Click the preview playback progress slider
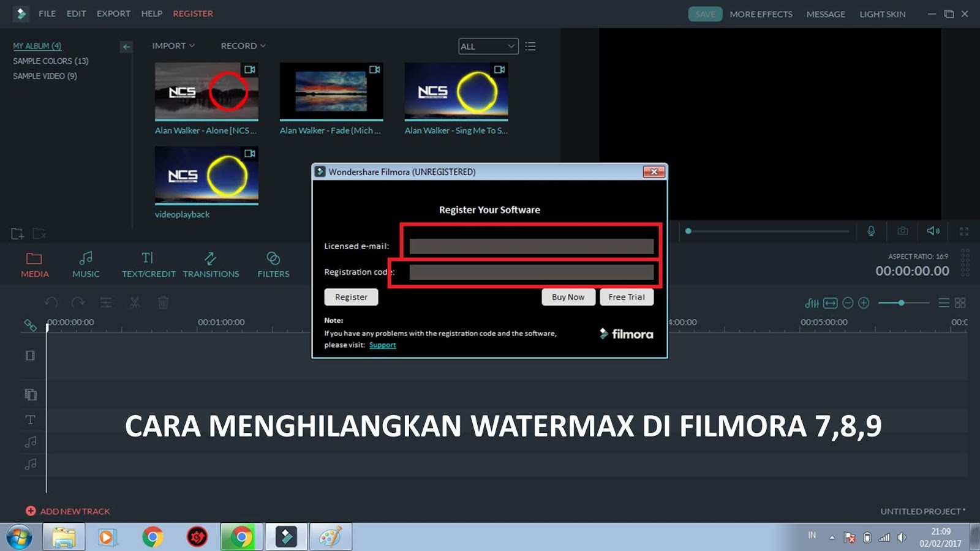 pos(767,231)
